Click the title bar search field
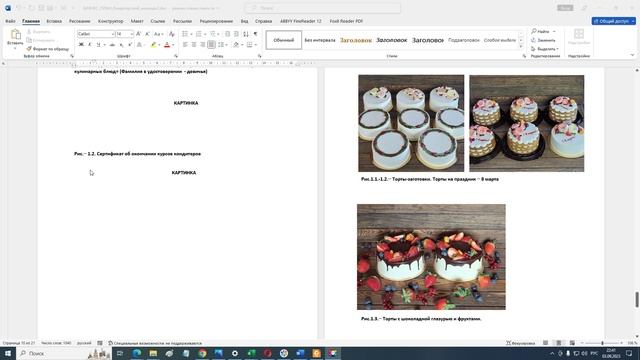This screenshot has height=360, width=640. [322, 8]
